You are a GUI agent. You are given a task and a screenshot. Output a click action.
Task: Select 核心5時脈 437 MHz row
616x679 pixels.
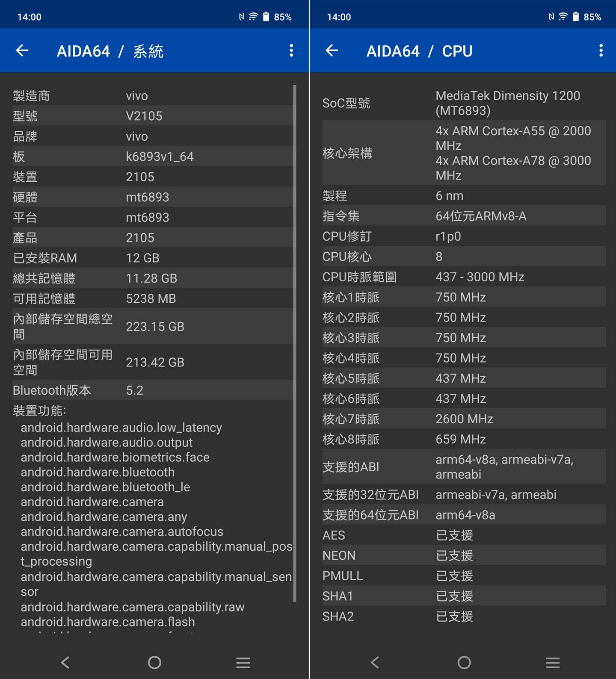point(464,378)
